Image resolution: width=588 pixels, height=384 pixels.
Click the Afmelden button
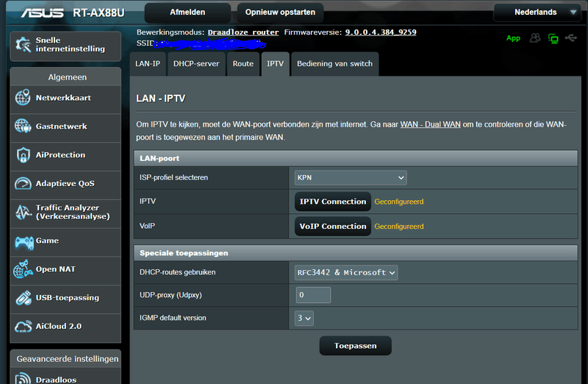click(x=187, y=13)
